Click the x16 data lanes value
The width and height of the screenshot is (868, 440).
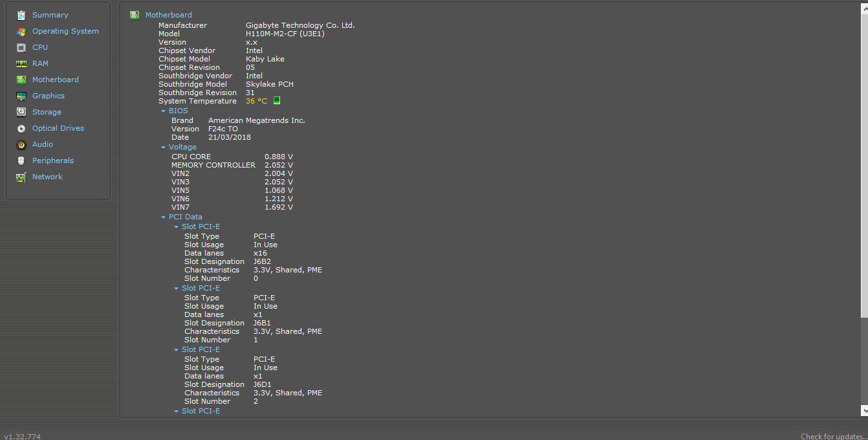260,253
